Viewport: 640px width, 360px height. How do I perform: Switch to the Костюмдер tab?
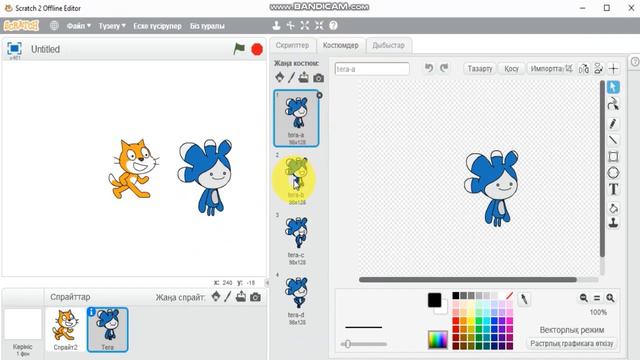click(340, 45)
